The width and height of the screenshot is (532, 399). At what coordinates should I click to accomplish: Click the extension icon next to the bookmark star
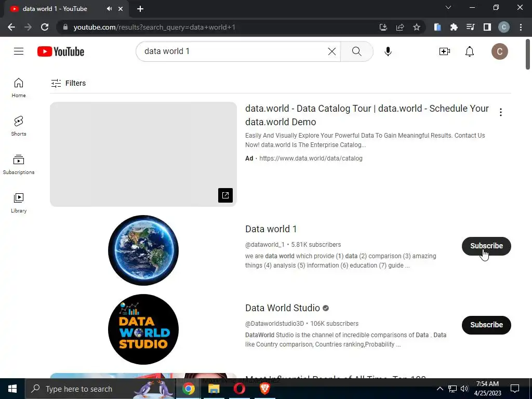[437, 27]
